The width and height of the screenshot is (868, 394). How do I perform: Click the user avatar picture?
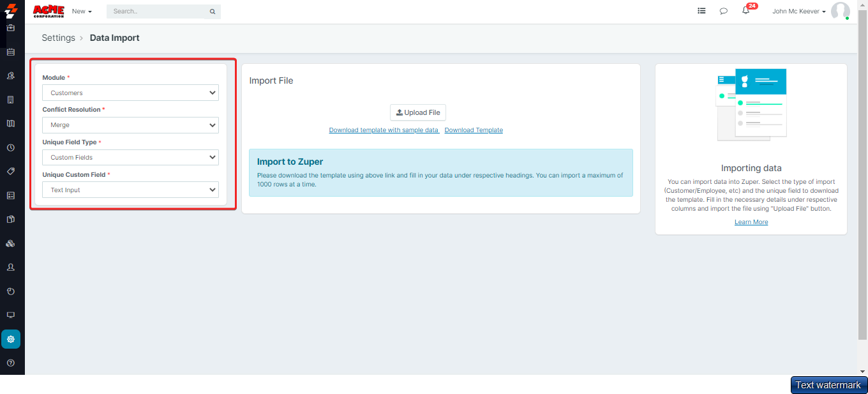[x=841, y=11]
